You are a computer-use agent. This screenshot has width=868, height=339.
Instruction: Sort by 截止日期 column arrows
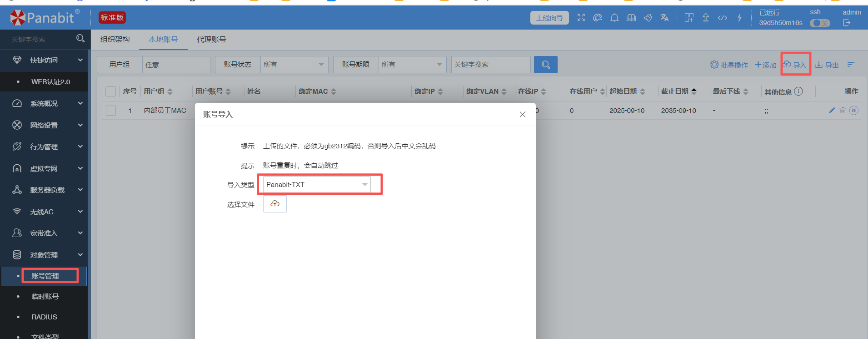694,91
